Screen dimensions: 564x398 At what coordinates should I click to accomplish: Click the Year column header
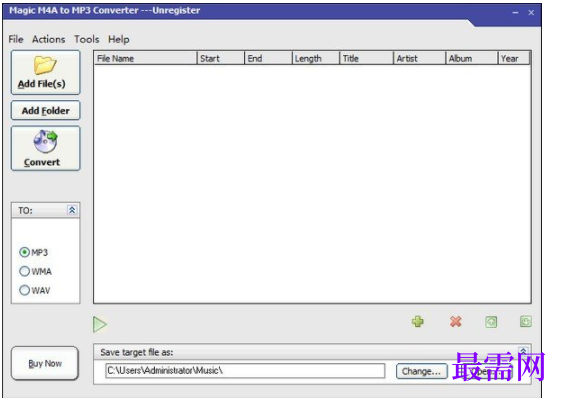(514, 58)
